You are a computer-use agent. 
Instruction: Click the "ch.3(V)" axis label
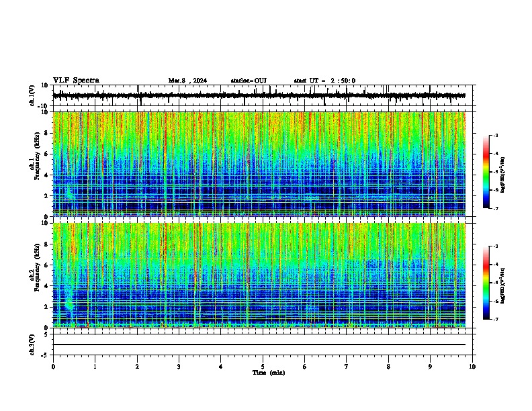pyautogui.click(x=32, y=345)
